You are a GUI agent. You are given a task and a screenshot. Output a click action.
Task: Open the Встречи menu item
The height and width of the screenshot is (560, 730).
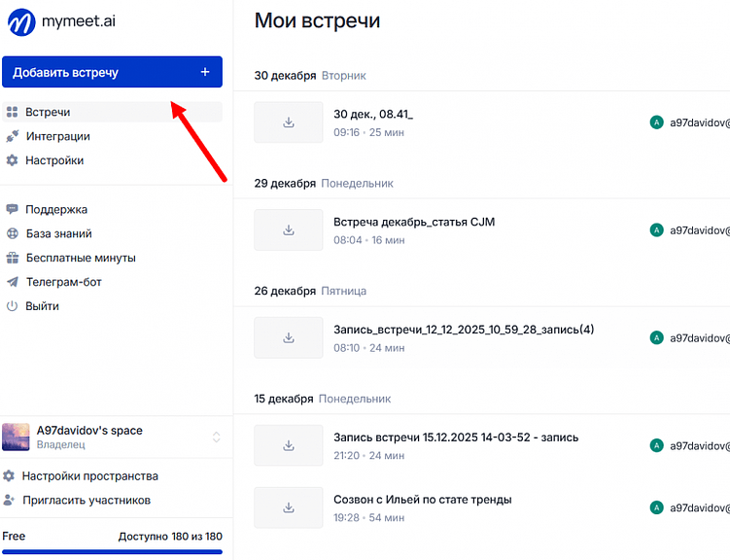click(x=112, y=112)
